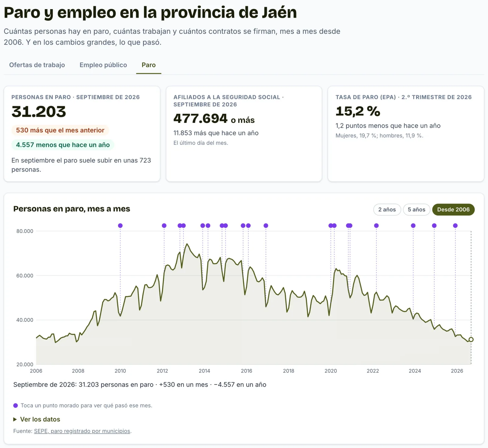The height and width of the screenshot is (448, 488).
Task: Tap the purple marker just before 2024
Action: tap(413, 226)
